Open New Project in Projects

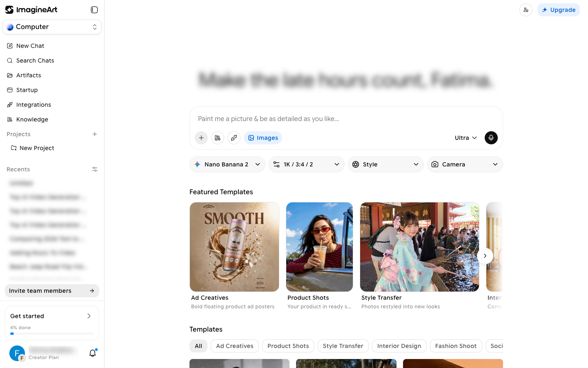[52, 148]
